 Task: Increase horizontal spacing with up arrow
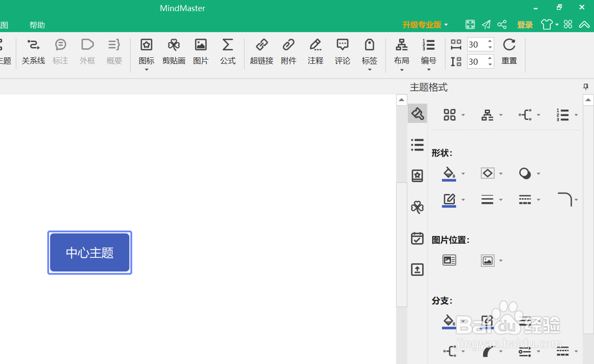click(490, 41)
